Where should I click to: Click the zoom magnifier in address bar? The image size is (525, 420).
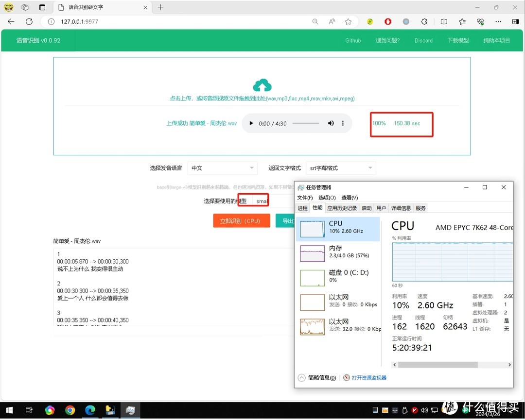point(315,22)
